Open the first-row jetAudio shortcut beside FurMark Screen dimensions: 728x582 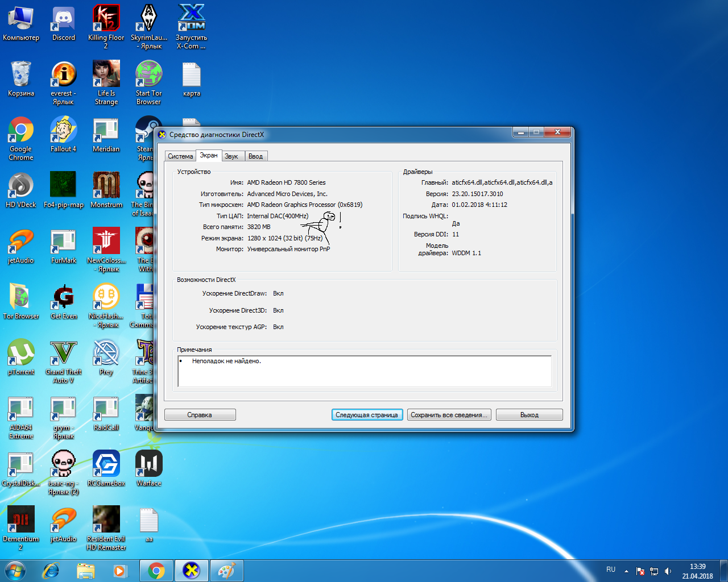(x=21, y=246)
